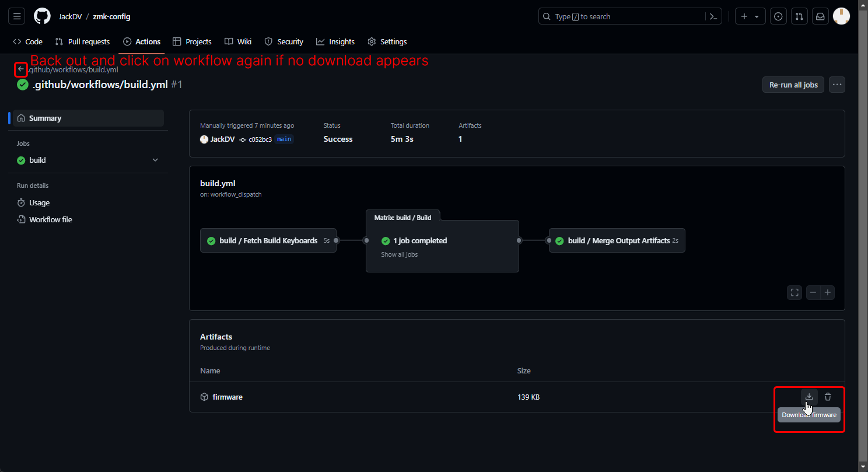868x472 pixels.
Task: Click the GitHub logo home icon
Action: point(42,16)
